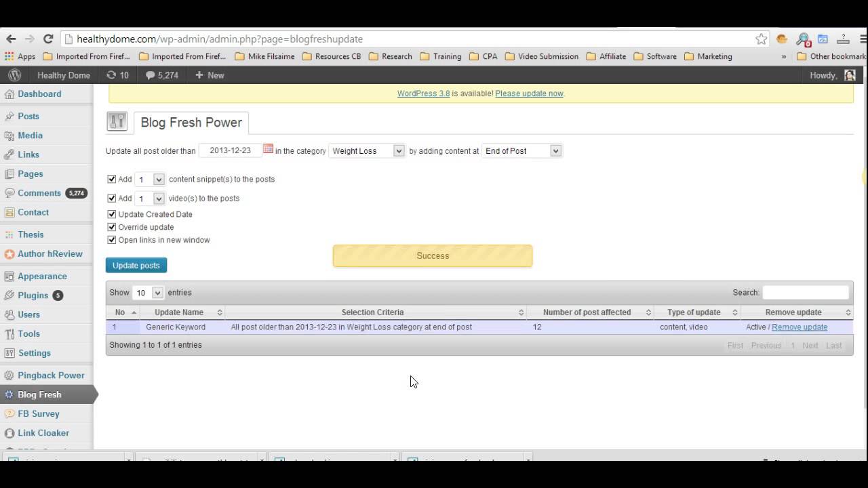Click Next pagination button
The image size is (868, 488).
[810, 346]
